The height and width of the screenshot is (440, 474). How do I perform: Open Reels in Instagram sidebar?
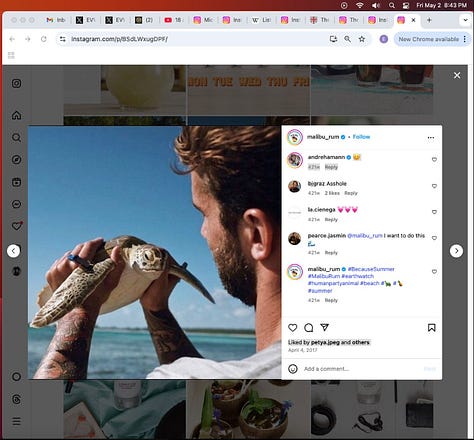(16, 182)
